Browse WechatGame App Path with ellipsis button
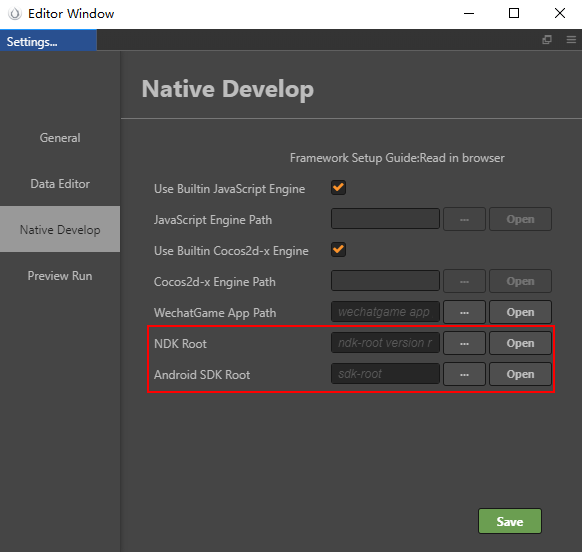The image size is (582, 552). coord(464,312)
